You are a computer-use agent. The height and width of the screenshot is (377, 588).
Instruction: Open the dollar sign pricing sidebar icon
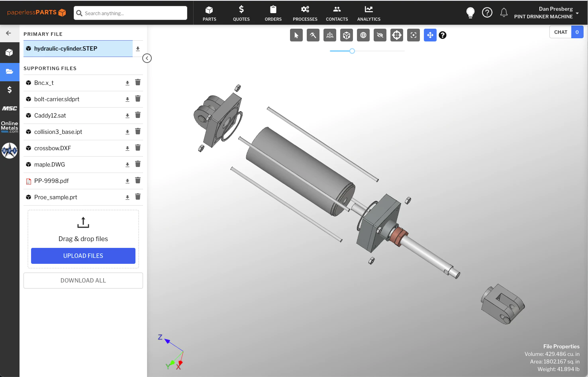(x=10, y=90)
